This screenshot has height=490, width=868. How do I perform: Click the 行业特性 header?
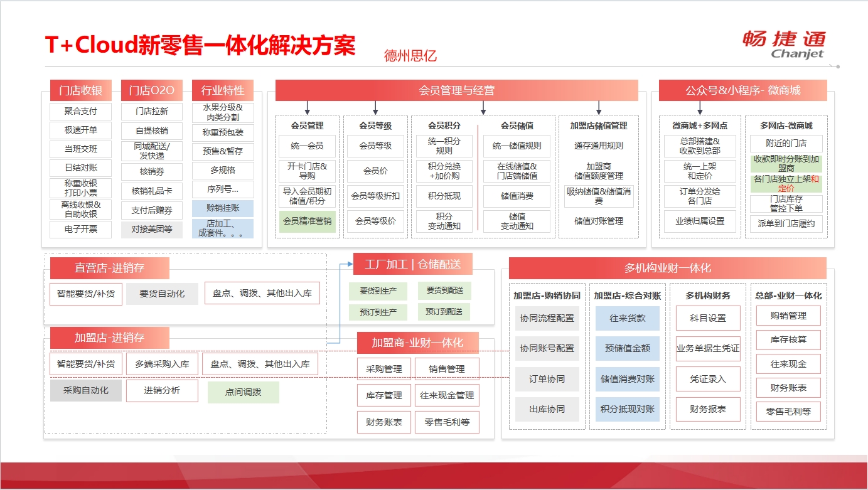pos(223,90)
